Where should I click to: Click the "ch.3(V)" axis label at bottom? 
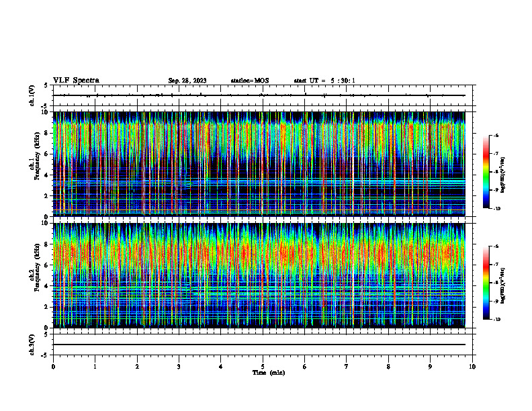32,345
